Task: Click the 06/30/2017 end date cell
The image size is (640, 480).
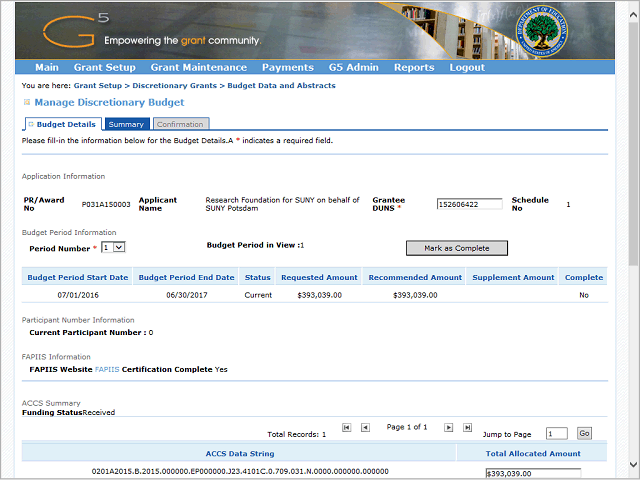Action: (187, 295)
